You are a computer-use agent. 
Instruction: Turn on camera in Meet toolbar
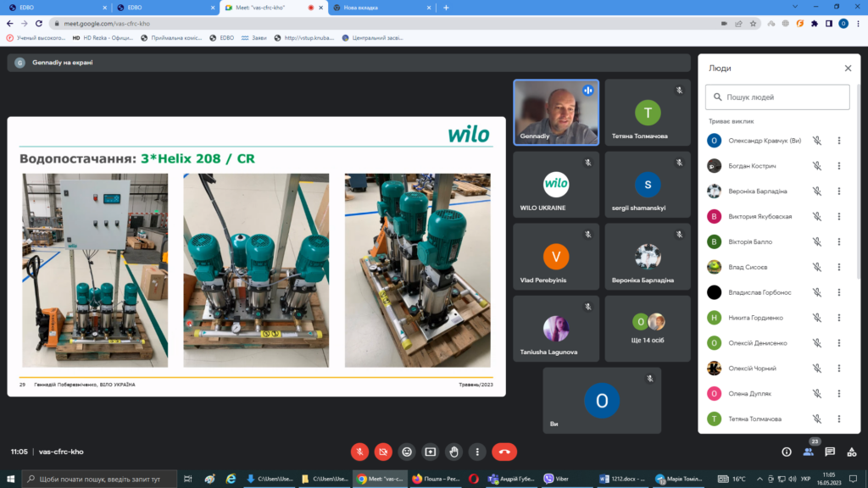pos(383,452)
